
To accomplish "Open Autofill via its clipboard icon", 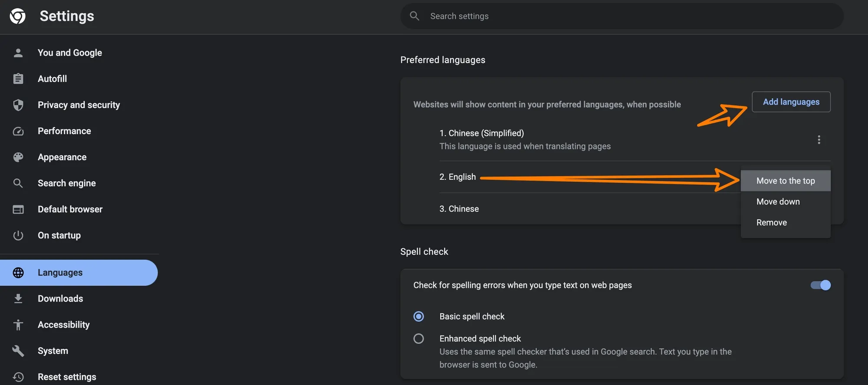I will 18,79.
